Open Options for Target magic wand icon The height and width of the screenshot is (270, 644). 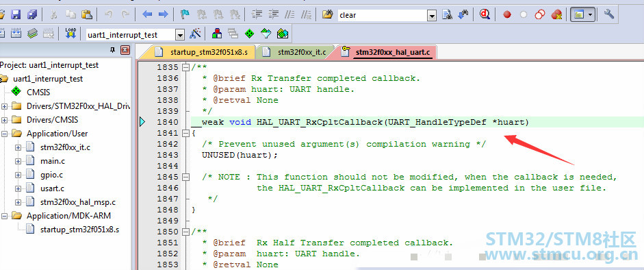click(x=195, y=34)
